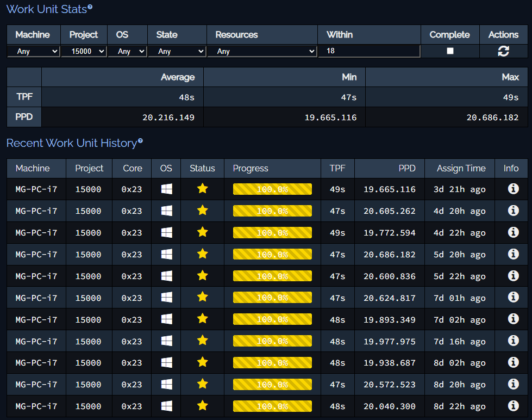This screenshot has width=532, height=420.
Task: Click star status in 19.772.594 PPD row
Action: [x=202, y=232]
